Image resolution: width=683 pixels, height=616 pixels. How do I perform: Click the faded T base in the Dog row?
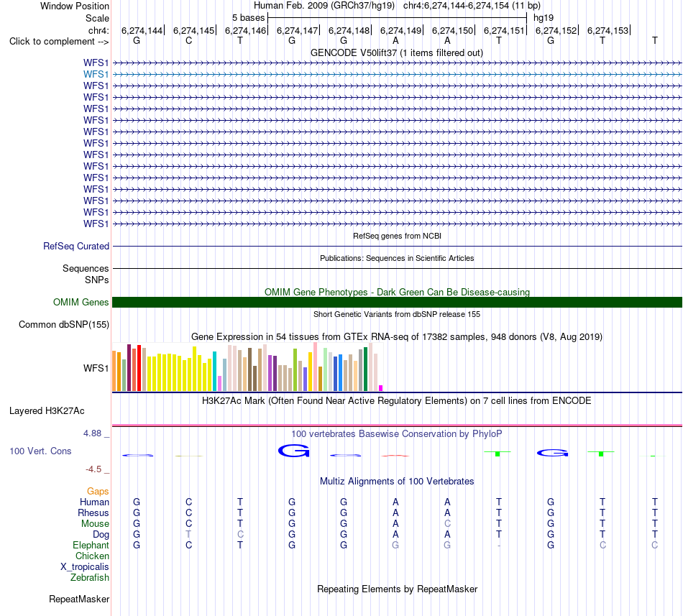(188, 535)
